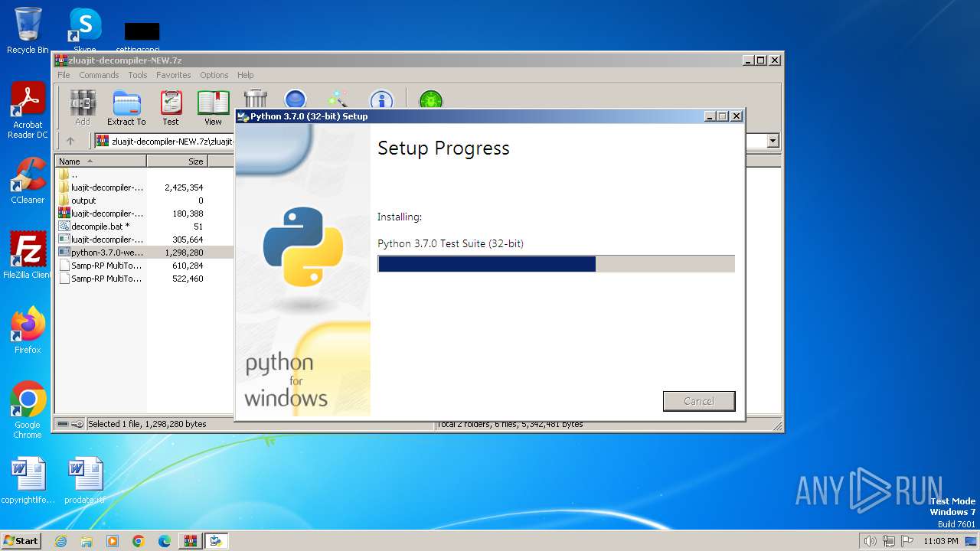This screenshot has width=980, height=551.
Task: Click the virus scan bug icon
Action: pyautogui.click(x=431, y=100)
